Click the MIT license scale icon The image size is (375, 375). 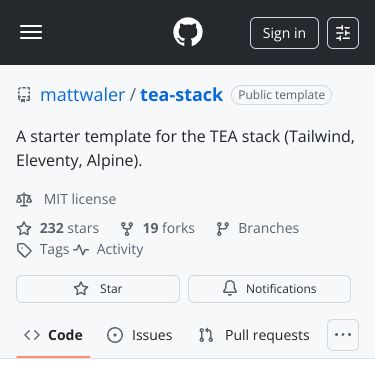coord(24,199)
